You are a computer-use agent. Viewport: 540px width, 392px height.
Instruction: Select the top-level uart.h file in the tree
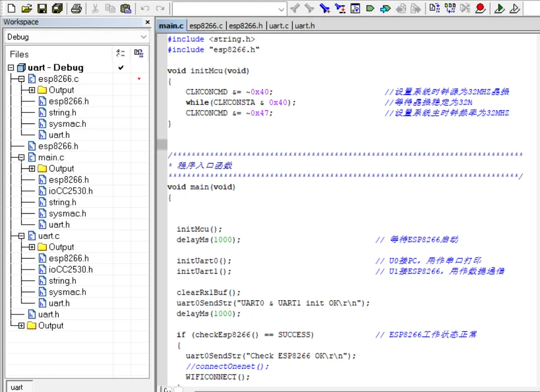point(49,314)
